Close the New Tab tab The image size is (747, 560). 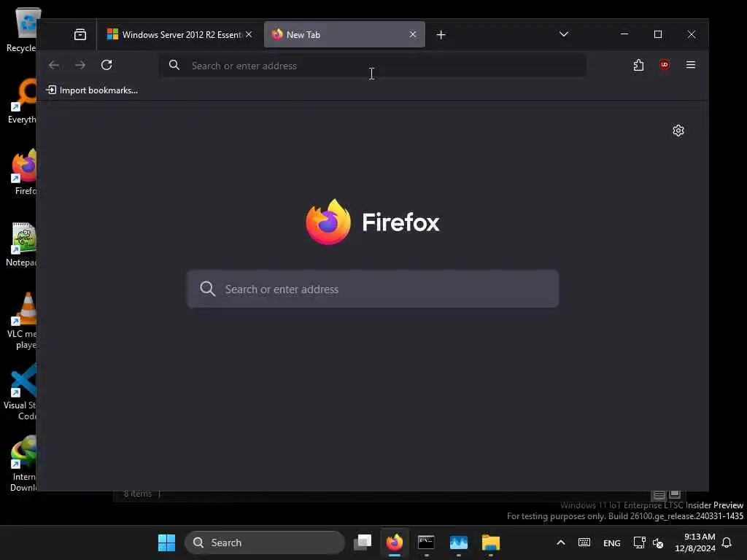click(413, 34)
